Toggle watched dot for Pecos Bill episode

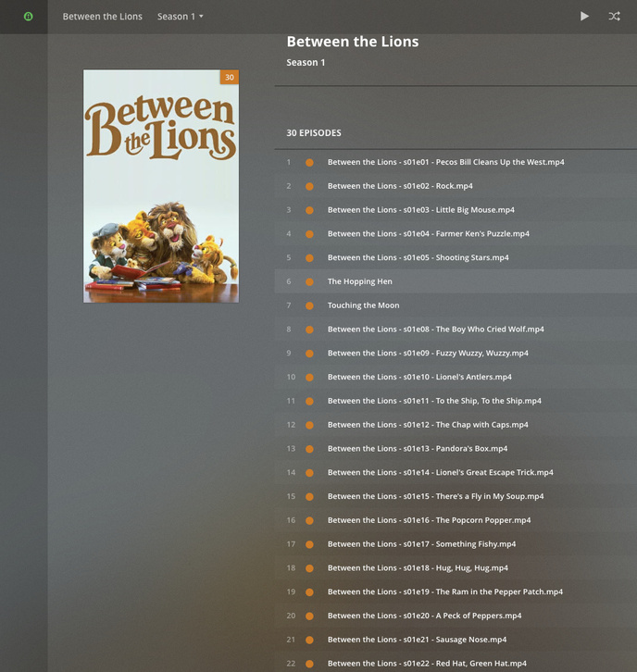pos(309,162)
